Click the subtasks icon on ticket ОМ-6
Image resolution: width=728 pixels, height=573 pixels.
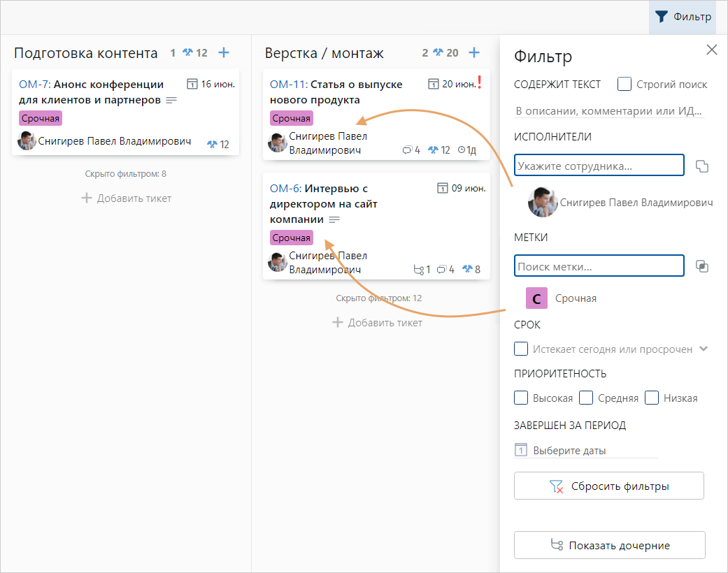[x=419, y=269]
